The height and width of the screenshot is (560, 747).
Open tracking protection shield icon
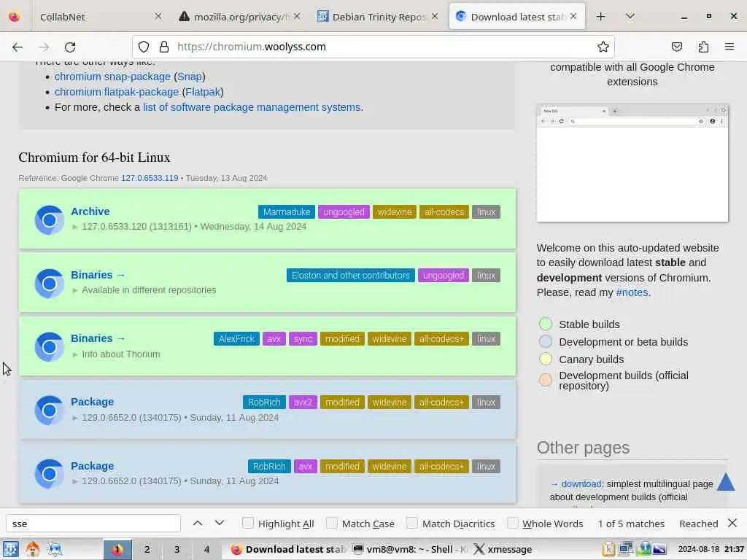[144, 47]
